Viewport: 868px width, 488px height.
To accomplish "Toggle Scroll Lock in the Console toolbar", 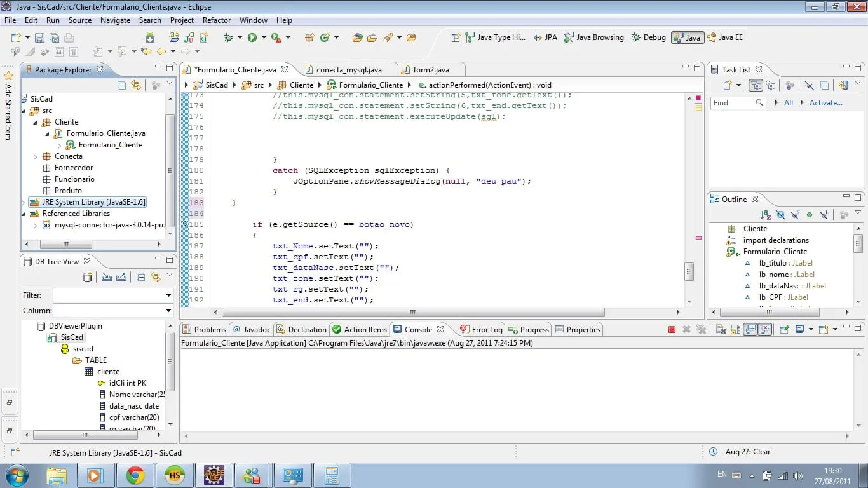I will pos(735,329).
